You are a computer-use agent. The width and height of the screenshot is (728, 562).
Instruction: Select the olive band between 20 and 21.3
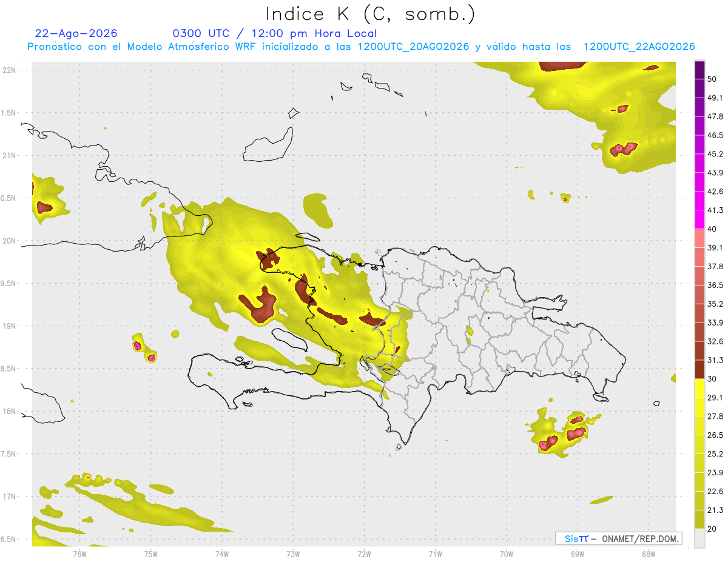699,519
